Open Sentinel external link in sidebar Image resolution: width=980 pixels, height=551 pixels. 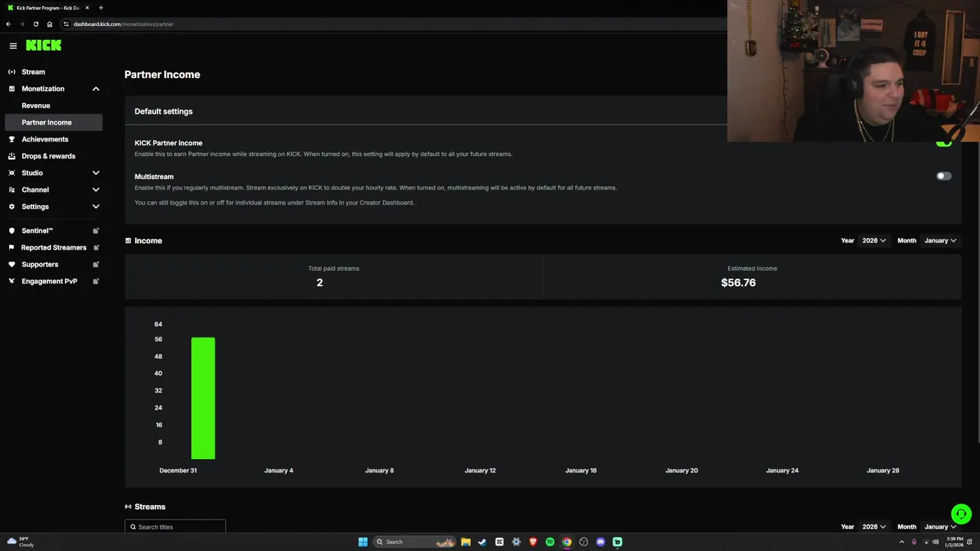(54, 230)
